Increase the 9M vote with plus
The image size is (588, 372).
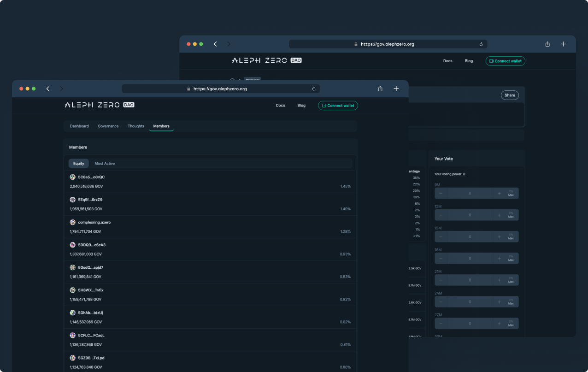[x=499, y=193]
